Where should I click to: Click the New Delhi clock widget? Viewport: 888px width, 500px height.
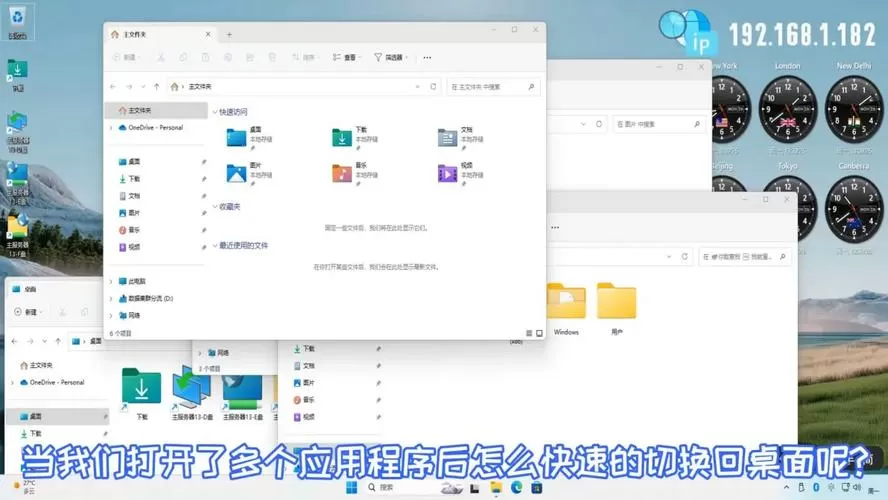point(853,110)
